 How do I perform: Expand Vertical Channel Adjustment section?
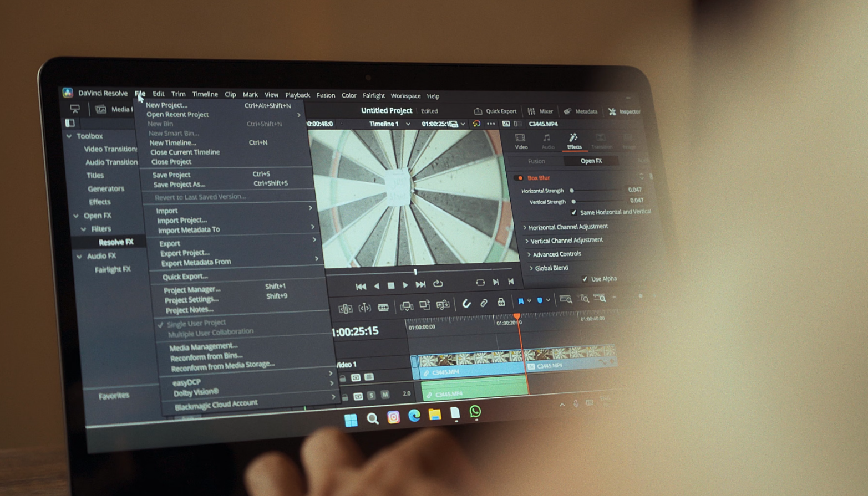tap(564, 241)
